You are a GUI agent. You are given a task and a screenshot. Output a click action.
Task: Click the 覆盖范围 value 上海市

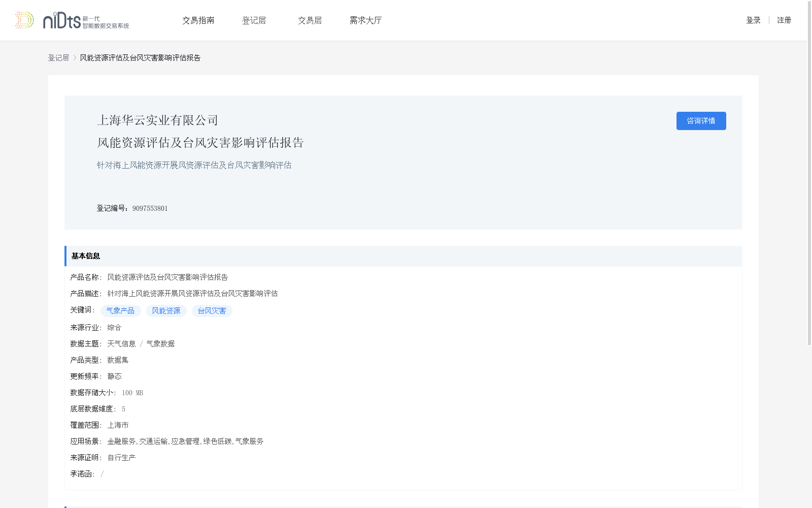[118, 425]
